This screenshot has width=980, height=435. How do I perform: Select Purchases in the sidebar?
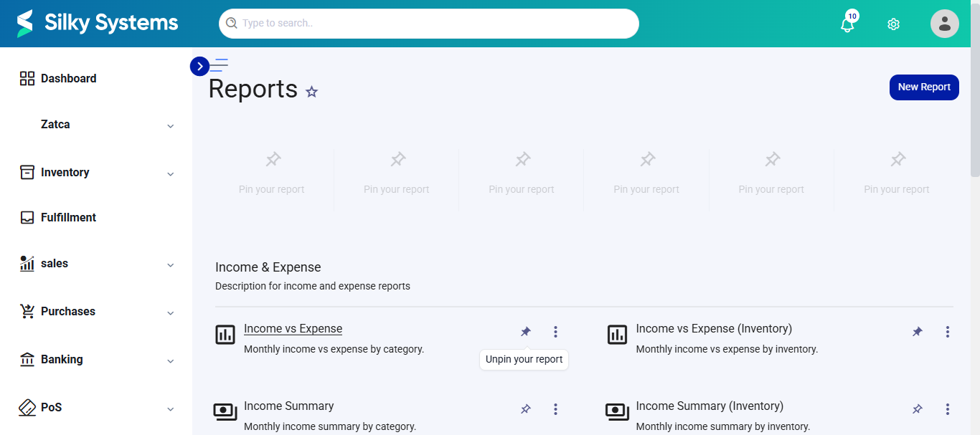pyautogui.click(x=68, y=312)
